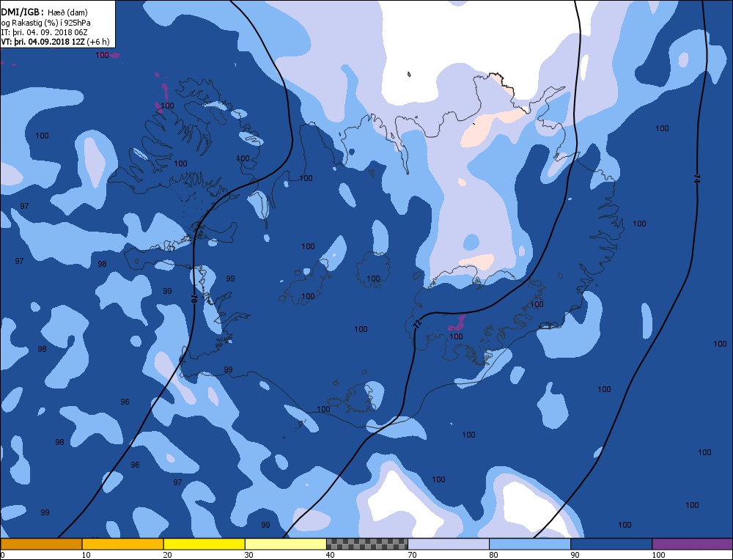
Task: Click the dark orange 0–10 legend swatch
Action: click(x=41, y=544)
